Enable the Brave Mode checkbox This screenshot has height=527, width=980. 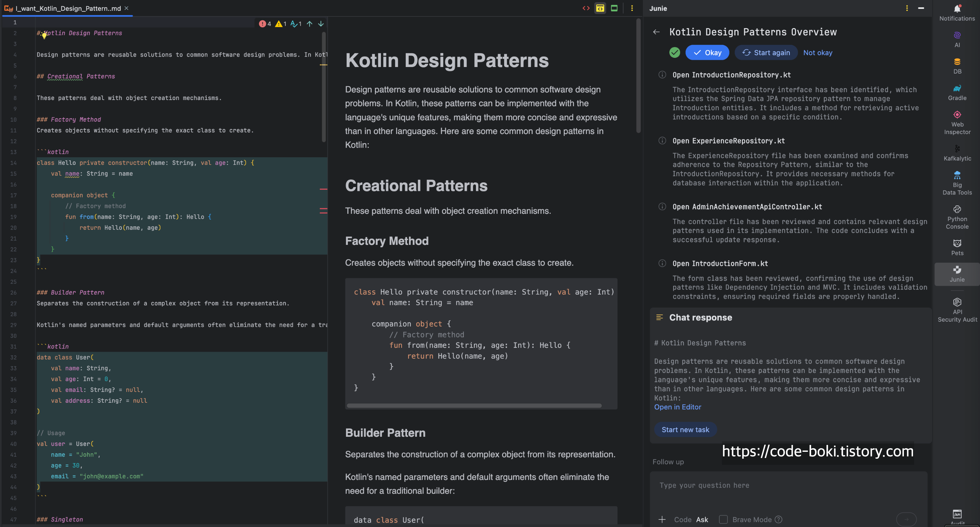[723, 519]
